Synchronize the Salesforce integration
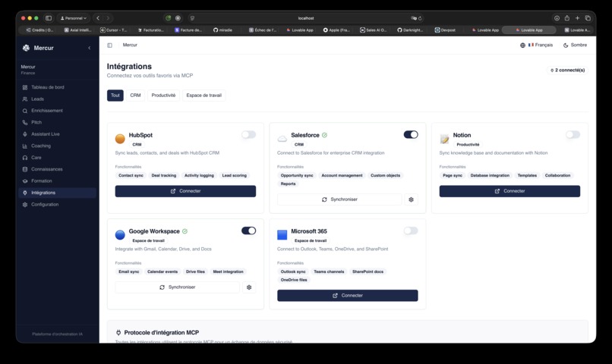The height and width of the screenshot is (364, 612). [339, 199]
